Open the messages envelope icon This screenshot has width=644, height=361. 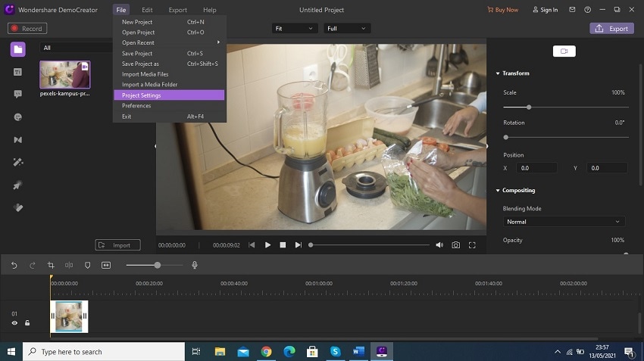[x=572, y=9]
